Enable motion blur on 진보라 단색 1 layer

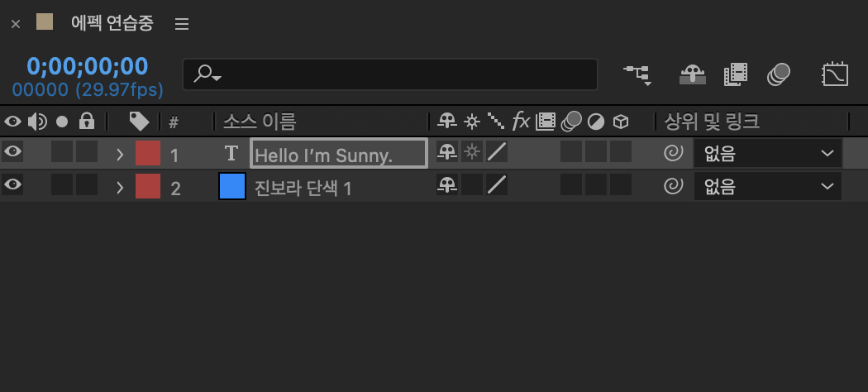click(570, 185)
